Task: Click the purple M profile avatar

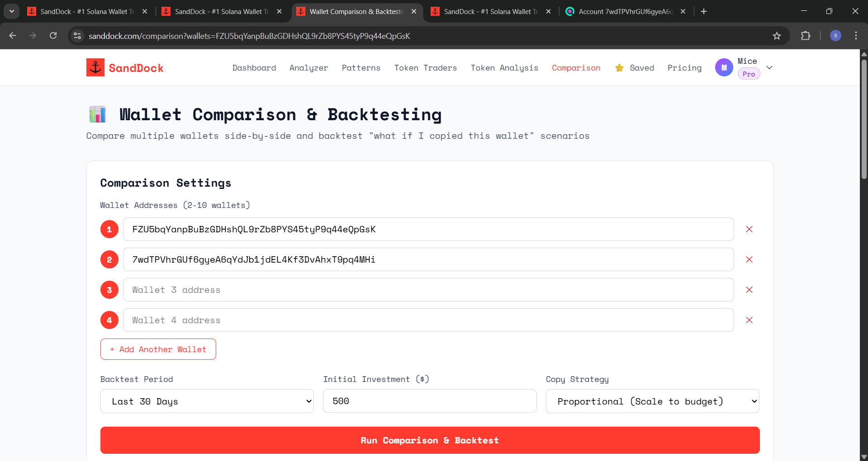Action: coord(724,67)
